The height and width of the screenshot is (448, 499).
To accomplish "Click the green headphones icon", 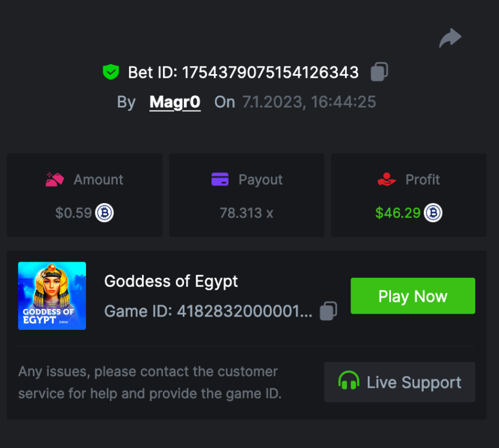I will pos(349,381).
